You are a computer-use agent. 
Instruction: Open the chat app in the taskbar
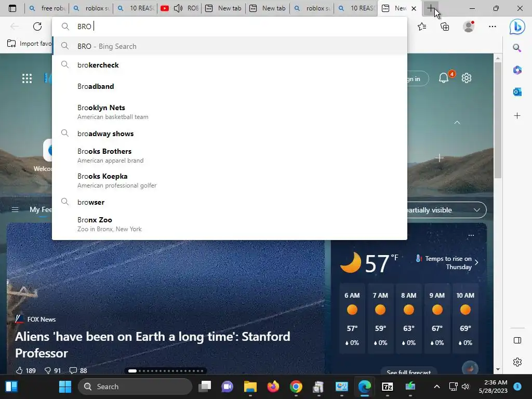pyautogui.click(x=228, y=387)
